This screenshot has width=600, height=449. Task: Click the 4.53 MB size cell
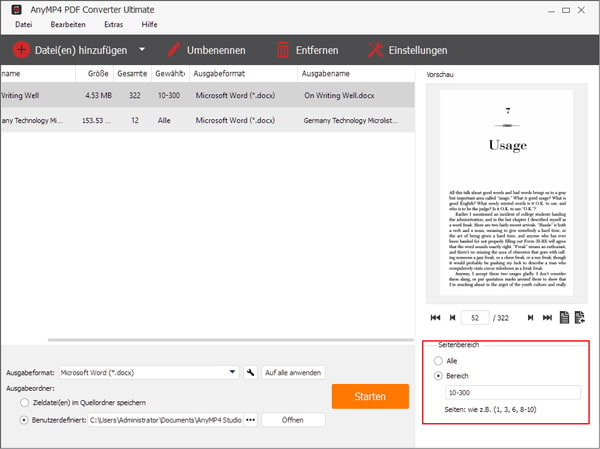click(98, 95)
